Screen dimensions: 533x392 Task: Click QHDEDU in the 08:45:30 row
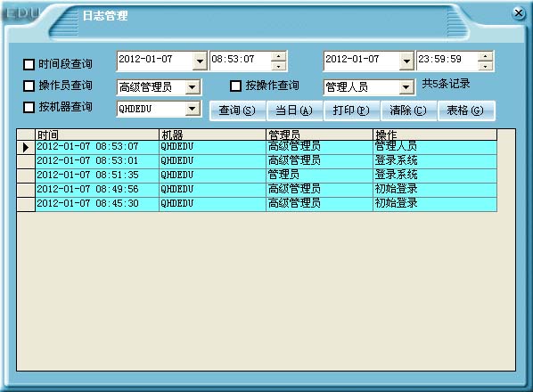[176, 203]
